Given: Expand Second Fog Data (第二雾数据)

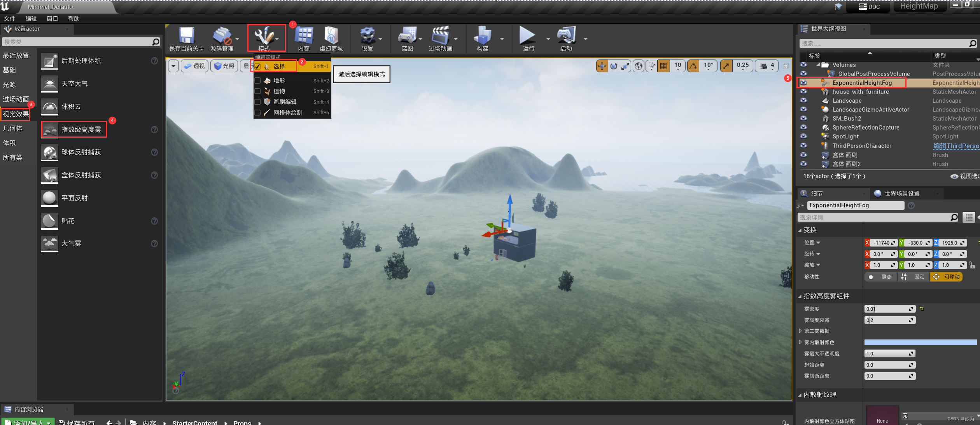Looking at the screenshot, I should tap(800, 331).
